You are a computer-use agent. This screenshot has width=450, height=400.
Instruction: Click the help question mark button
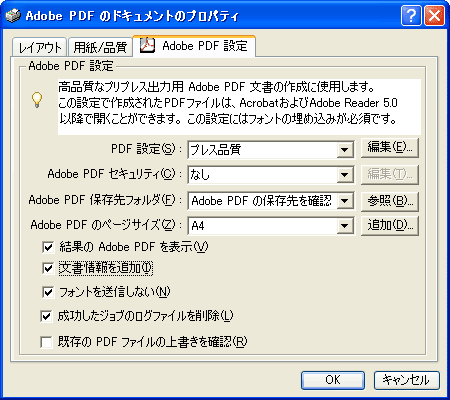pos(411,15)
